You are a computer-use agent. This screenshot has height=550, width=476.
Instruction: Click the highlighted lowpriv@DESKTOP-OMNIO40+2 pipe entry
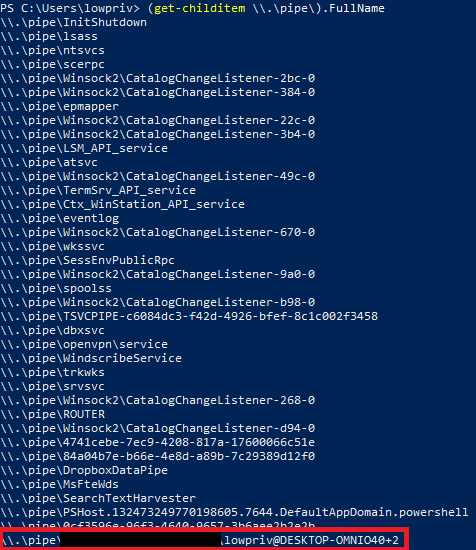pos(201,540)
